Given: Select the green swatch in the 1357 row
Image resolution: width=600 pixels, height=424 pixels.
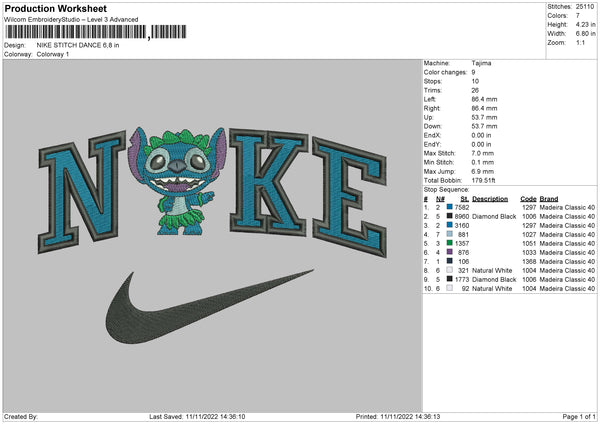Looking at the screenshot, I should (450, 243).
